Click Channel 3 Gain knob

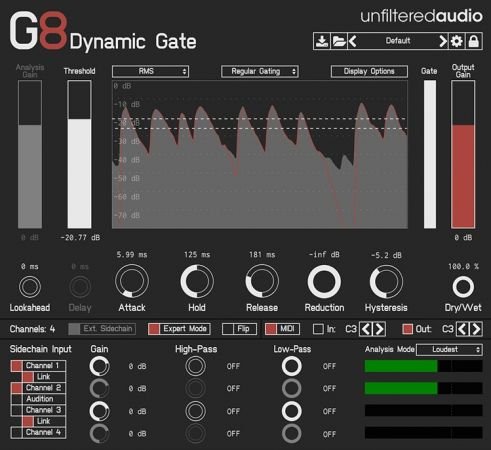(x=99, y=411)
